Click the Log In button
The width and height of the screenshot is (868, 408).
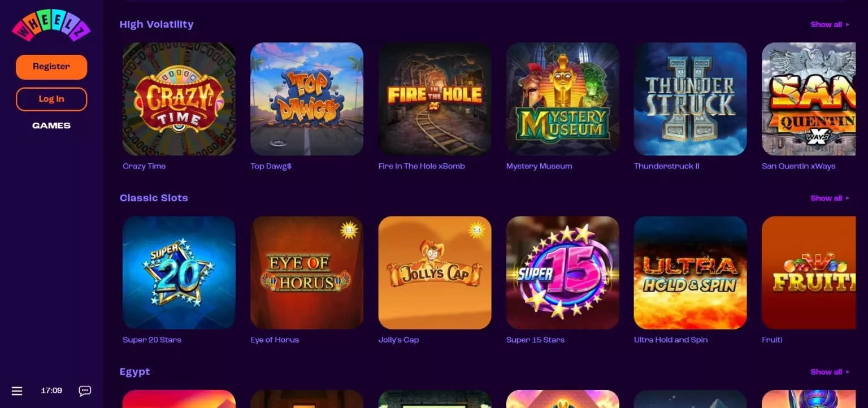coord(51,99)
